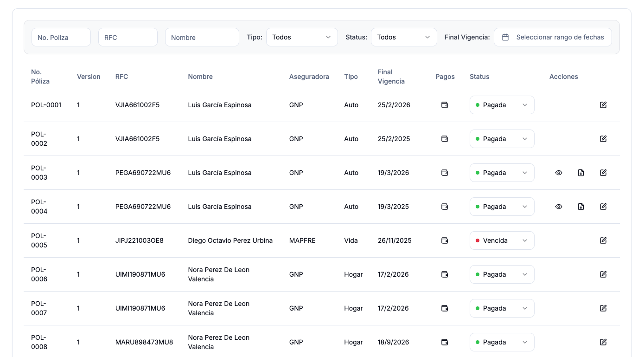
Task: Open the Seleccionar rango de fechas picker
Action: 553,37
